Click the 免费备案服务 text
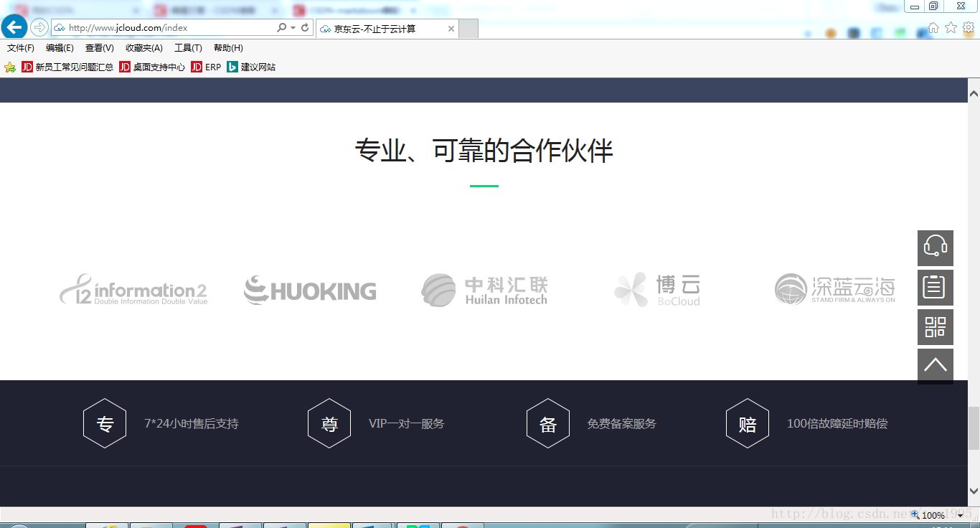 [622, 423]
